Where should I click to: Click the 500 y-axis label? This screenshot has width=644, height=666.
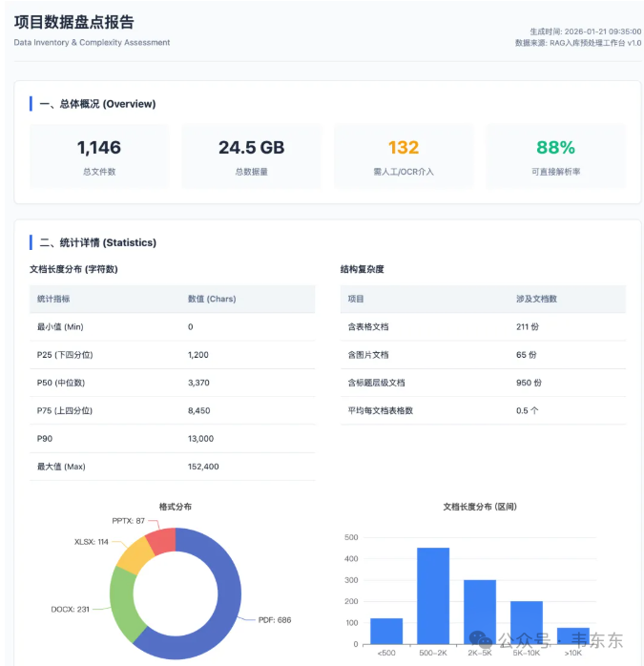pos(351,538)
